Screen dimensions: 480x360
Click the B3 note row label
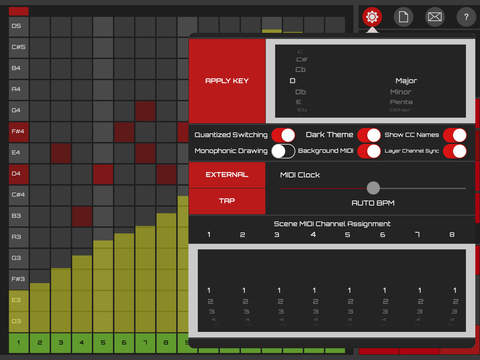(19, 216)
